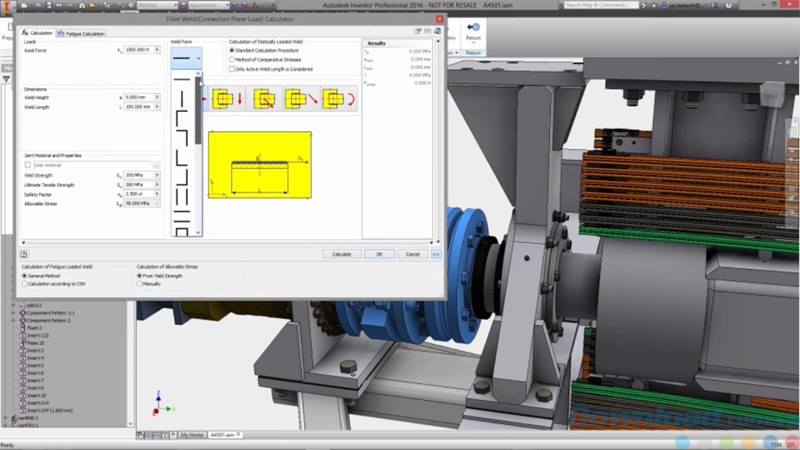The image size is (800, 450).
Task: Click Cancel in the weld calculator
Action: point(410,254)
